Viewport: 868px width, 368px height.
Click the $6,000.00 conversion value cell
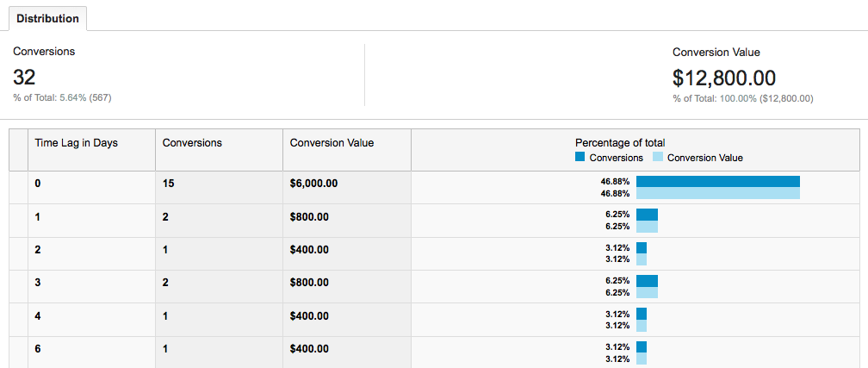tap(313, 183)
